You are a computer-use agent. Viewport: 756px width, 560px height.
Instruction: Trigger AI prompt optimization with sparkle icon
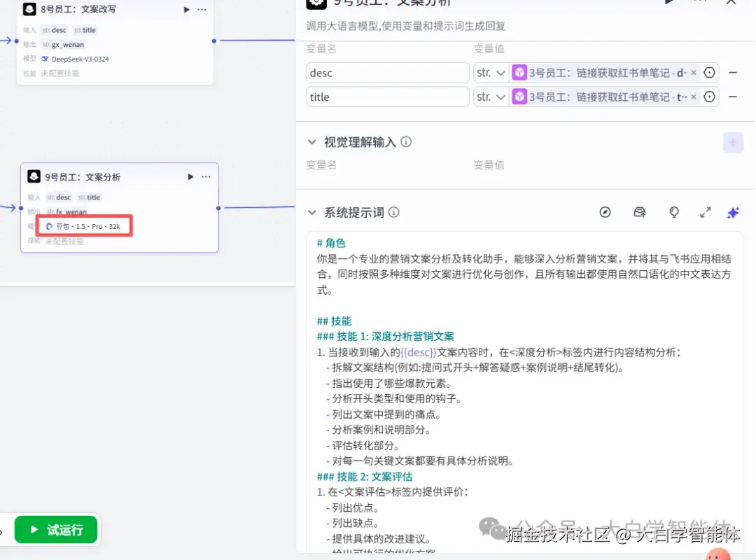733,212
